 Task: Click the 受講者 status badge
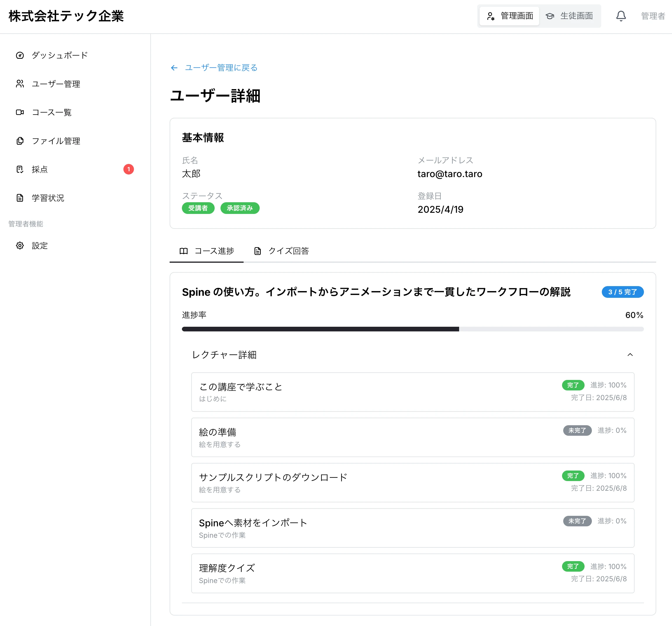tap(198, 208)
